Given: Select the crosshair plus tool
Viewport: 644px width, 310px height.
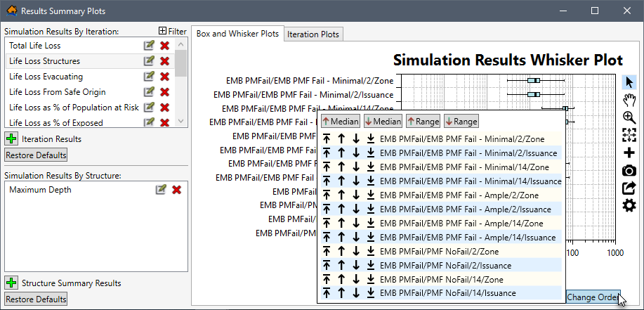Looking at the screenshot, I should point(629,153).
